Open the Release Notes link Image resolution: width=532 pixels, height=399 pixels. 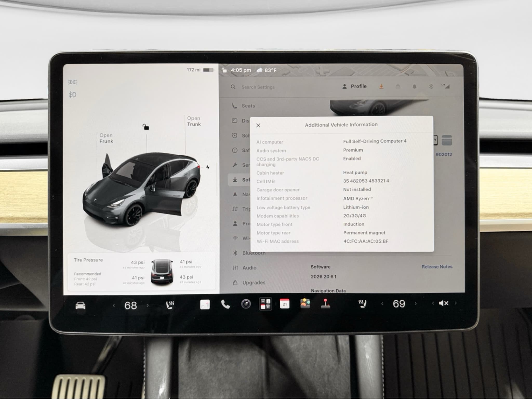tap(437, 267)
